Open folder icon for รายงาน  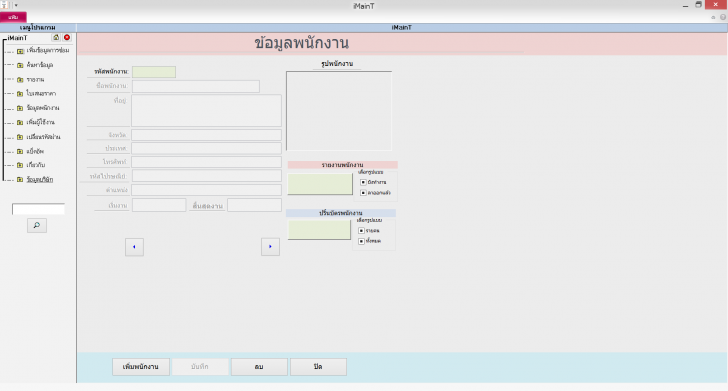20,80
